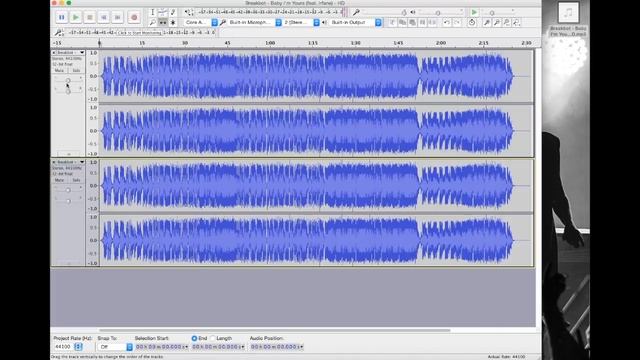The image size is (640, 360).
Task: Click the Undo arrow icon
Action: 447,22
